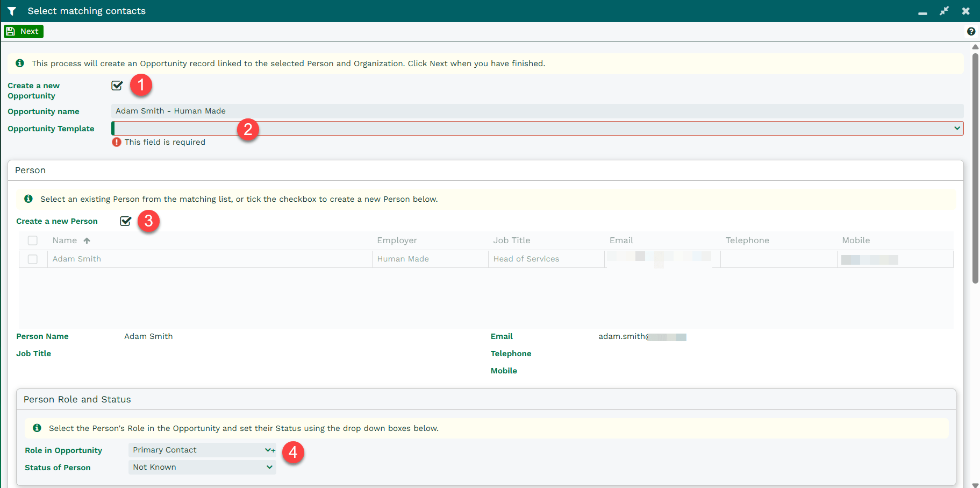
Task: Click the info icon in the top notice banner
Action: pyautogui.click(x=20, y=63)
